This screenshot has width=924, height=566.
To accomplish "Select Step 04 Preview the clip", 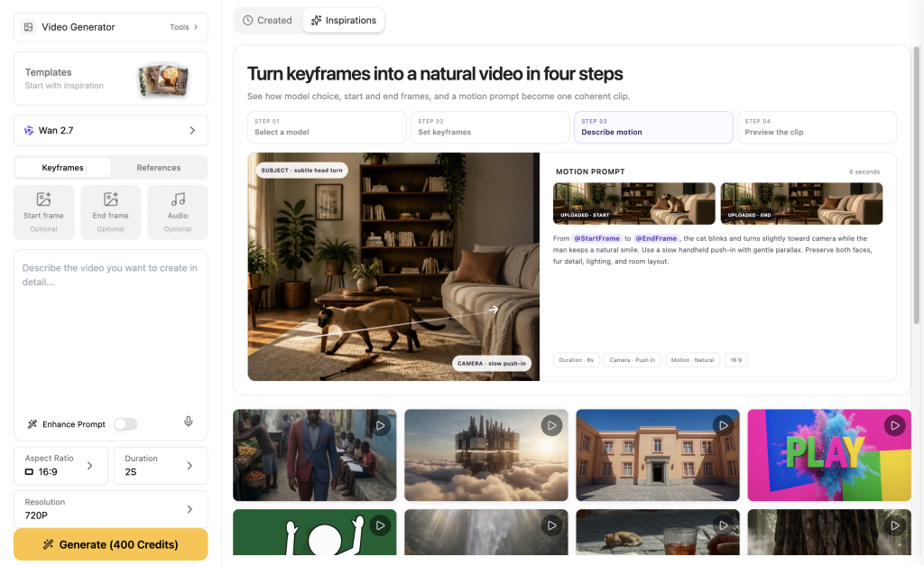I will (817, 127).
